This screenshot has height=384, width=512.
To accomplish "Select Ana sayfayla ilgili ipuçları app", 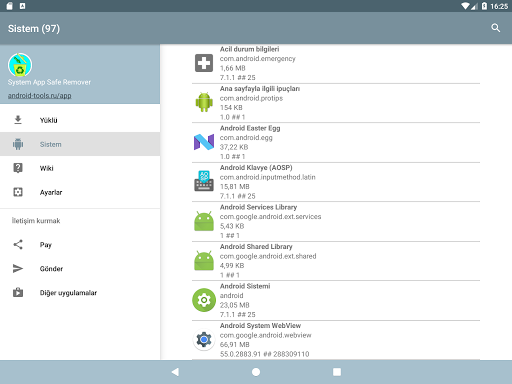I will (x=336, y=103).
